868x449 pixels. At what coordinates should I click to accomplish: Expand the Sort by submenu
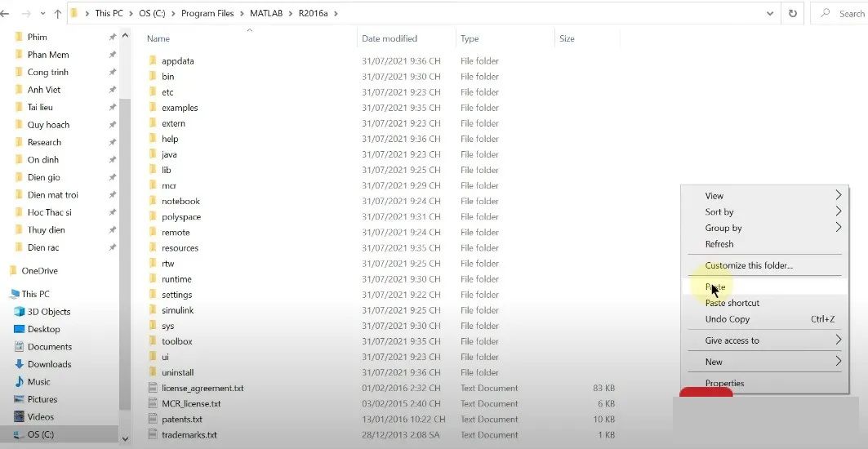(x=764, y=211)
